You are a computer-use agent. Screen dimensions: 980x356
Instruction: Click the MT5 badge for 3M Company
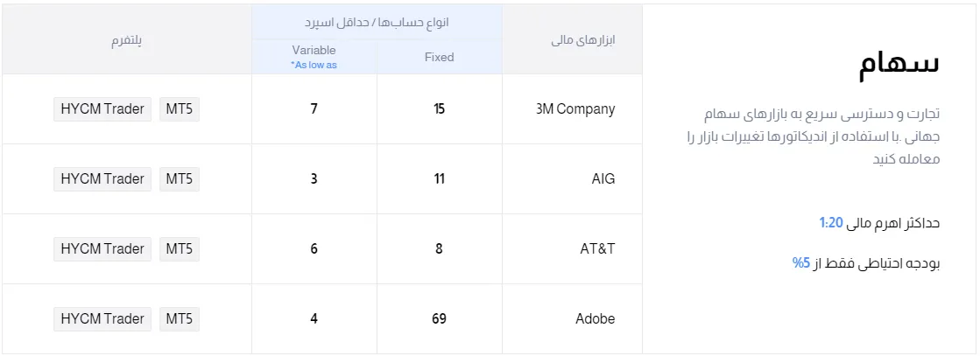point(179,109)
